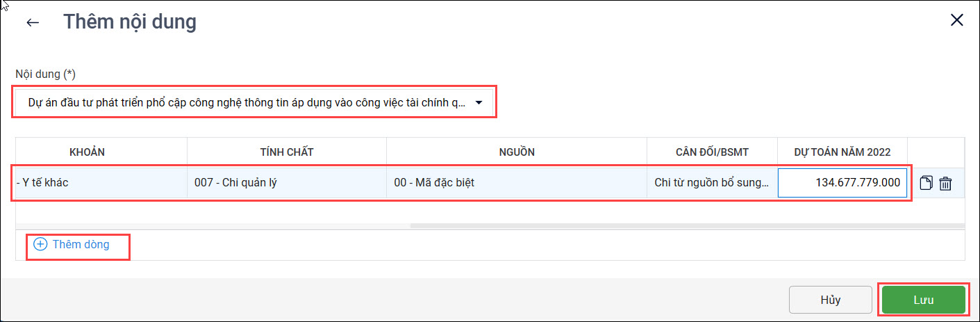Save with the green Lưu button
This screenshot has width=980, height=322.
(x=923, y=300)
